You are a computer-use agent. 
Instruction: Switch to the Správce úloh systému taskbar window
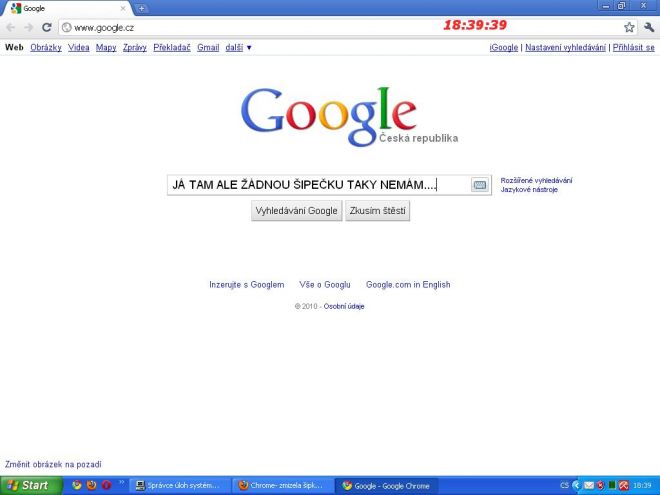(x=180, y=486)
